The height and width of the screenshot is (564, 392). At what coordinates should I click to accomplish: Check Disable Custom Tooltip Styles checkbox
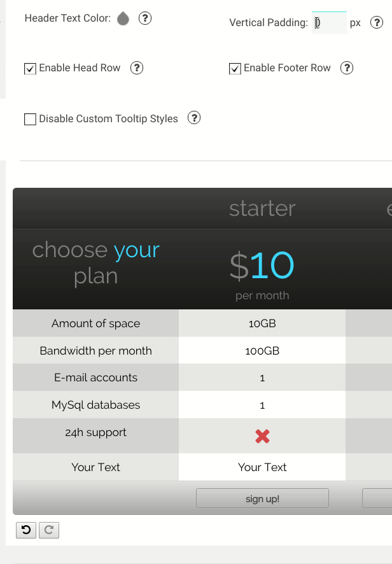(x=30, y=119)
